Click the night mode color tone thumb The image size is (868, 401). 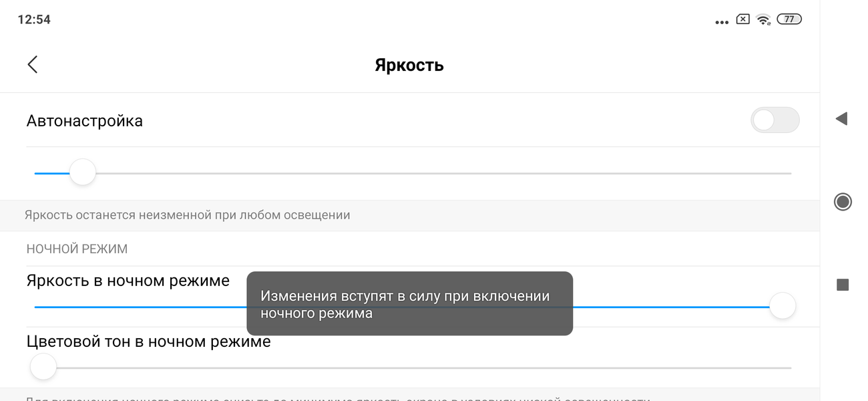click(x=43, y=367)
